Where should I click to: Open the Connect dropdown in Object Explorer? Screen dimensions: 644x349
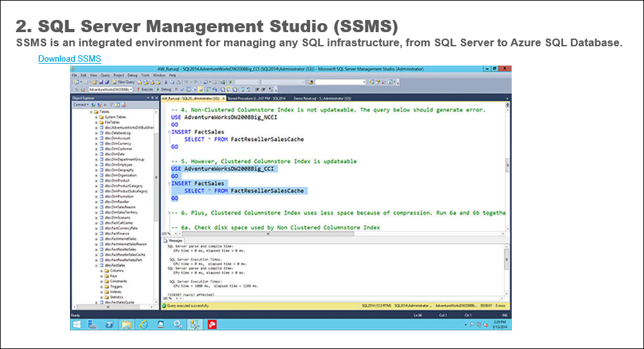click(80, 105)
